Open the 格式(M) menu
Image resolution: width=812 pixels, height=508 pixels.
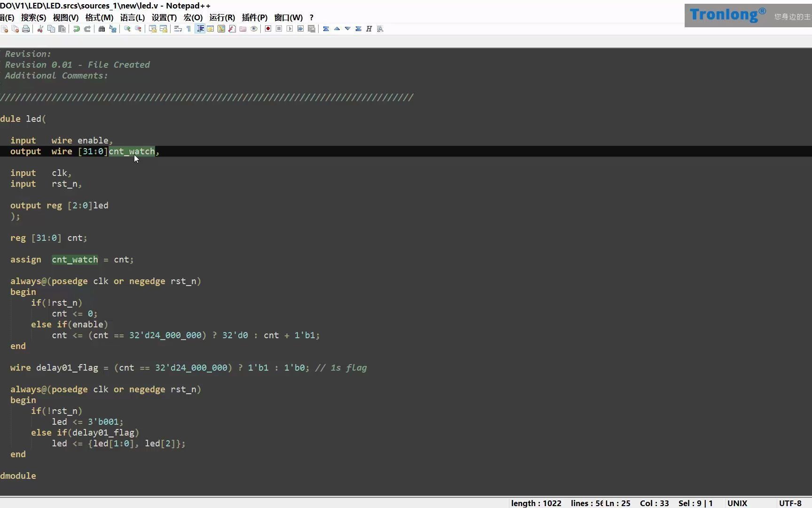pos(99,17)
